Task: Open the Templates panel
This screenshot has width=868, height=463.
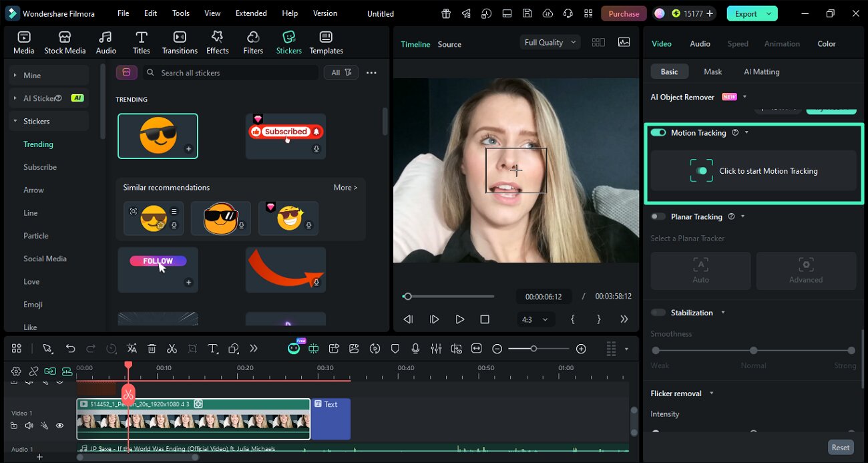Action: pyautogui.click(x=326, y=43)
